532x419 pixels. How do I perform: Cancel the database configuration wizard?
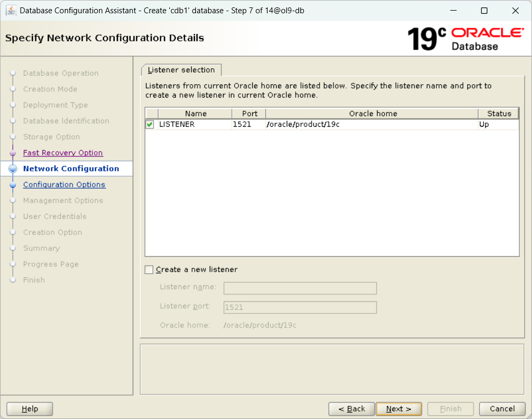(502, 409)
